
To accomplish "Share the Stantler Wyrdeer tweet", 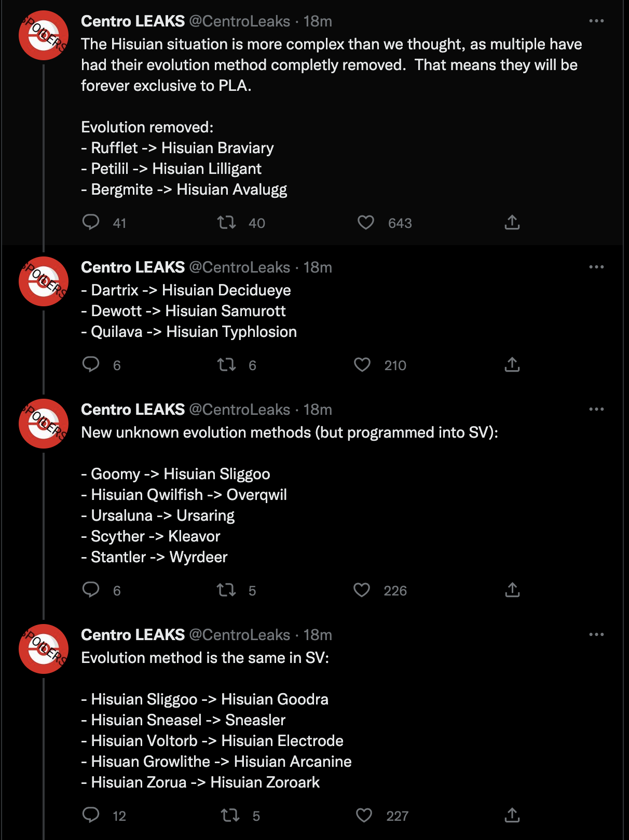I will click(512, 590).
